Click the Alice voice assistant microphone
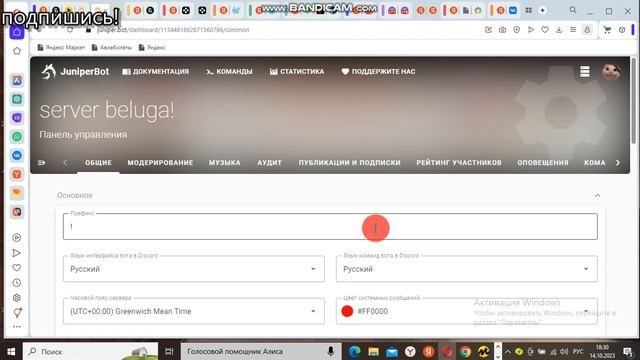This screenshot has width=640, height=360. 331,351
